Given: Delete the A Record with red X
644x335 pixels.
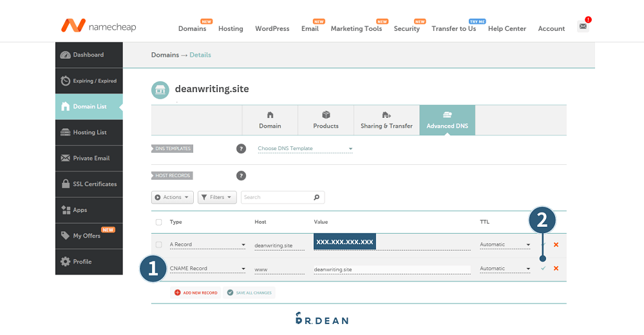Looking at the screenshot, I should pyautogui.click(x=556, y=245).
